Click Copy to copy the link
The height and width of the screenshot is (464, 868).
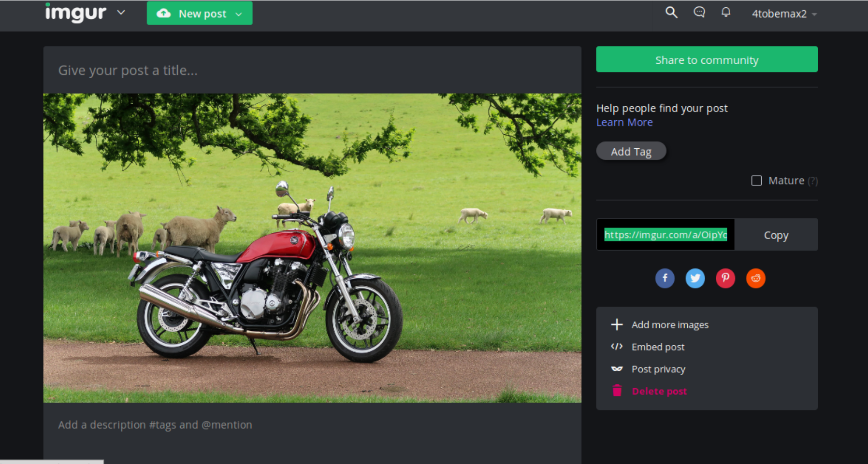[776, 235]
